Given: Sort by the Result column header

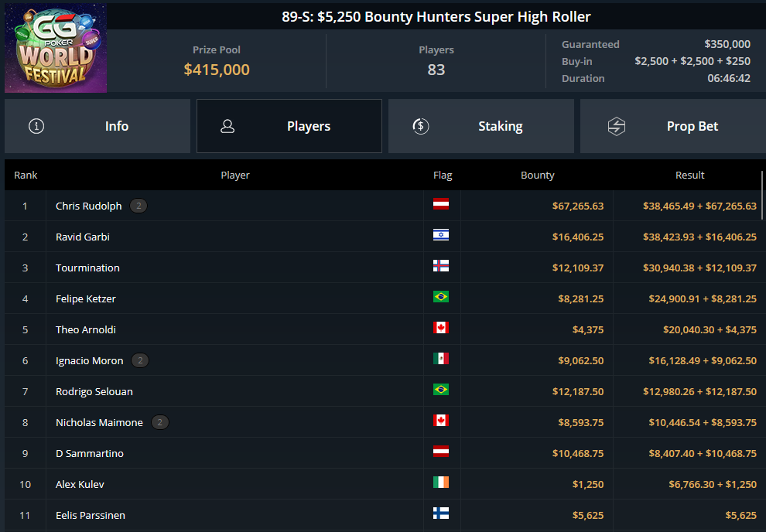Looking at the screenshot, I should [690, 176].
